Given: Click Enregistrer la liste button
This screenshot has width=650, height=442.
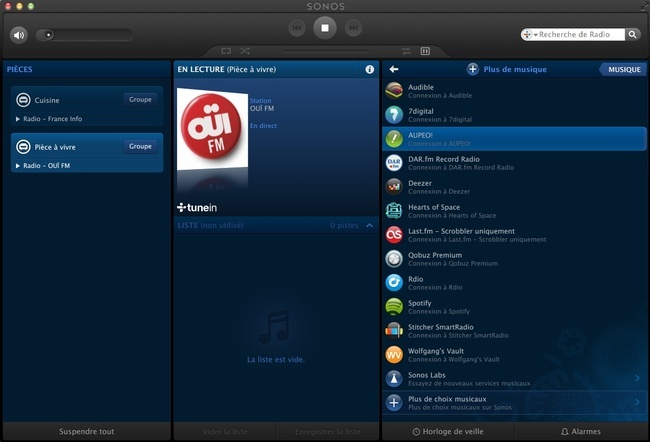Looking at the screenshot, I should [327, 431].
